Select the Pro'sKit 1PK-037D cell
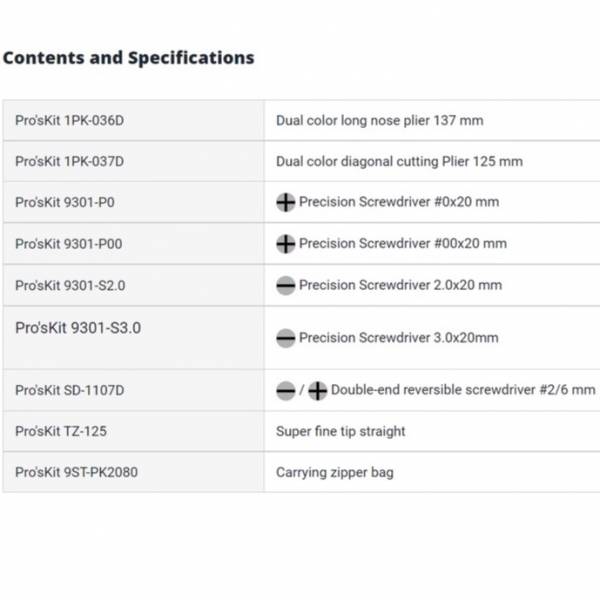The image size is (600, 600). pos(133,161)
